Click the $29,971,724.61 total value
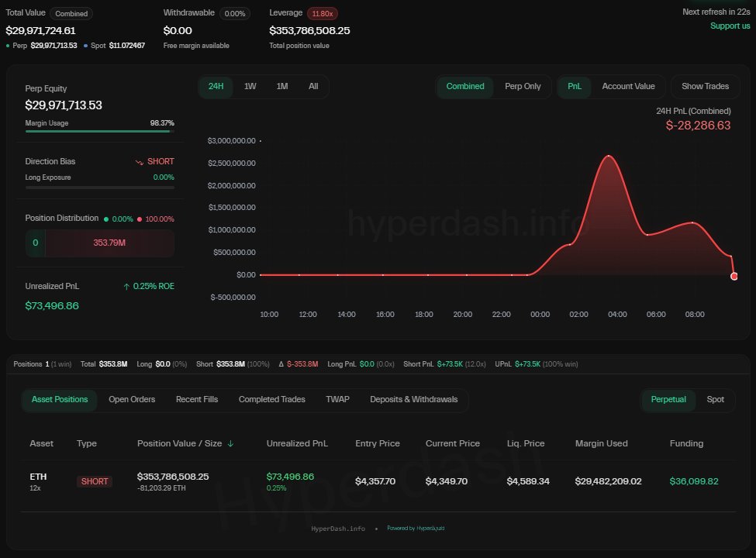The height and width of the screenshot is (558, 756). (40, 31)
